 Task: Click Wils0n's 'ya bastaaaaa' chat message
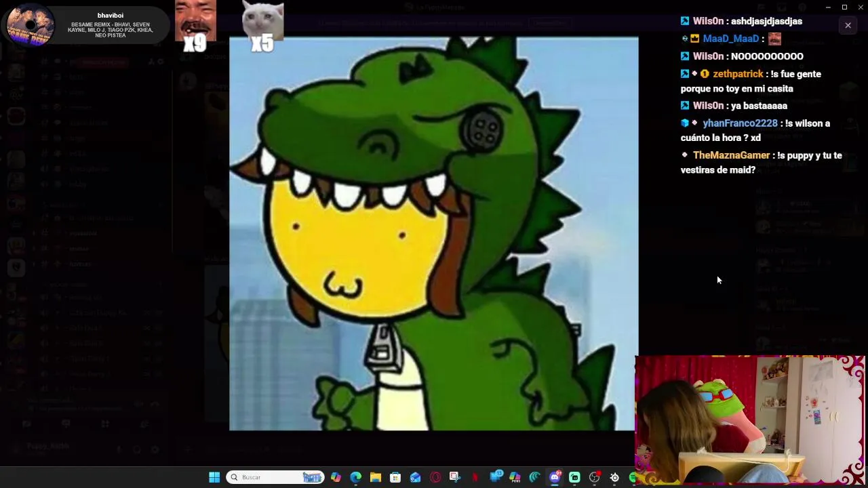(759, 106)
